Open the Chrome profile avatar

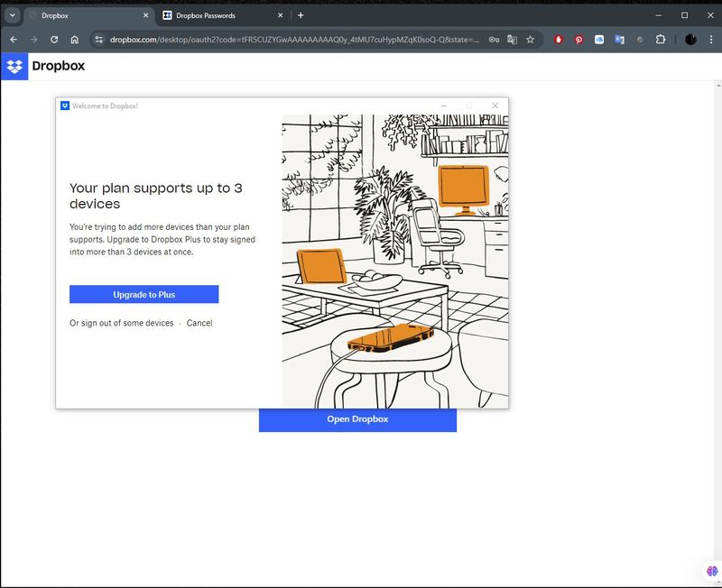point(690,40)
